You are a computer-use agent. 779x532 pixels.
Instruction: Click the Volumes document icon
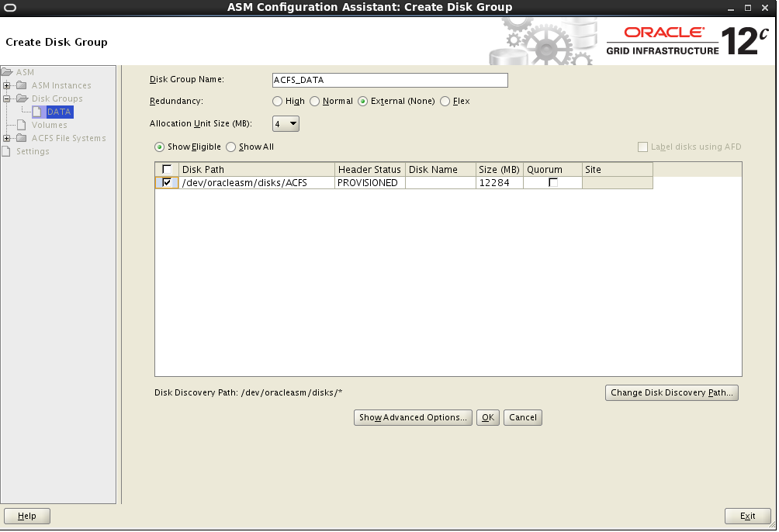[22, 125]
